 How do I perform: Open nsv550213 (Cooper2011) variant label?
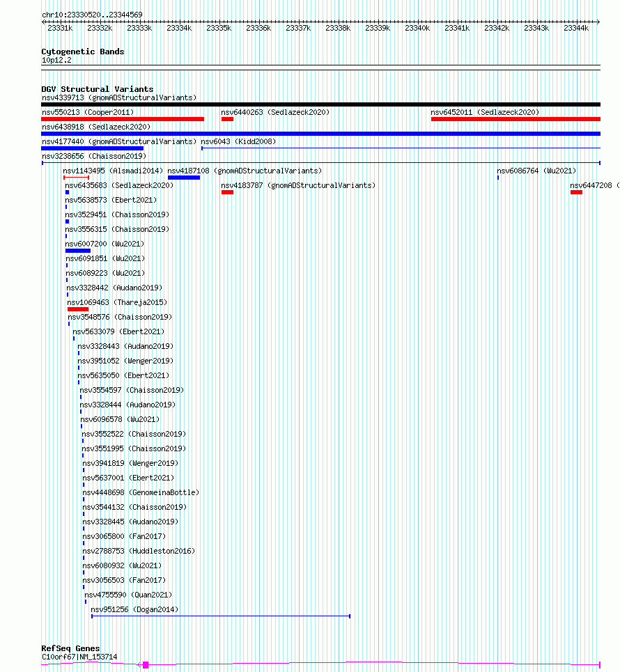click(x=88, y=112)
